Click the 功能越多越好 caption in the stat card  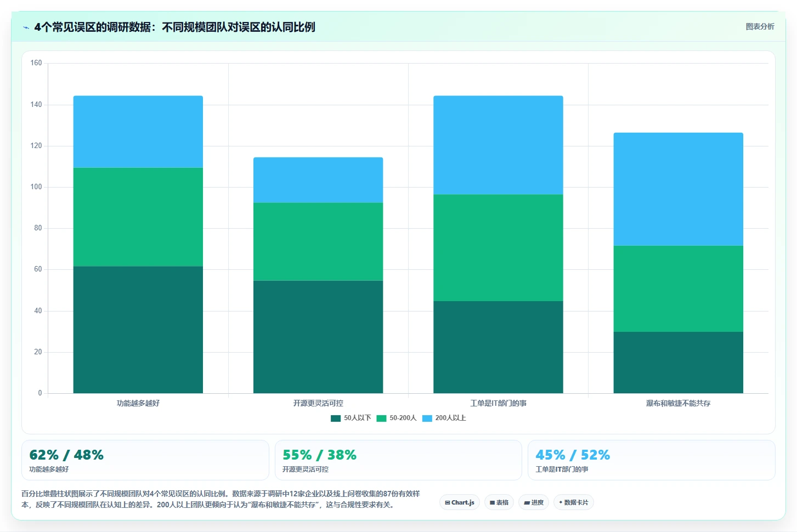point(49,469)
